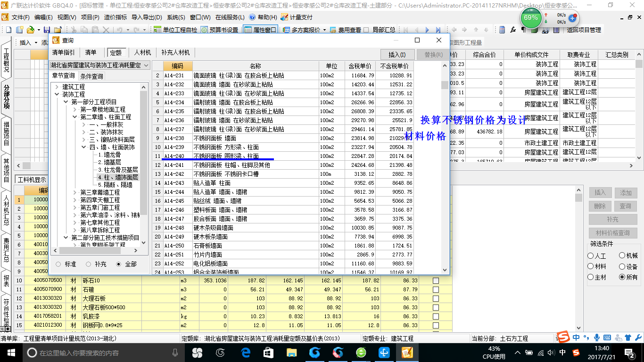
Task: Click the list icon before 返回项目管理
Action: coord(556,30)
